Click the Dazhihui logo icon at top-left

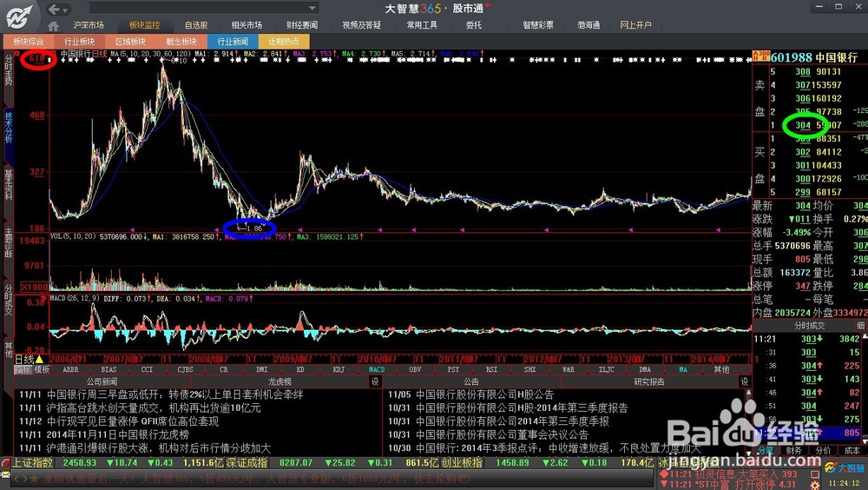click(x=19, y=17)
